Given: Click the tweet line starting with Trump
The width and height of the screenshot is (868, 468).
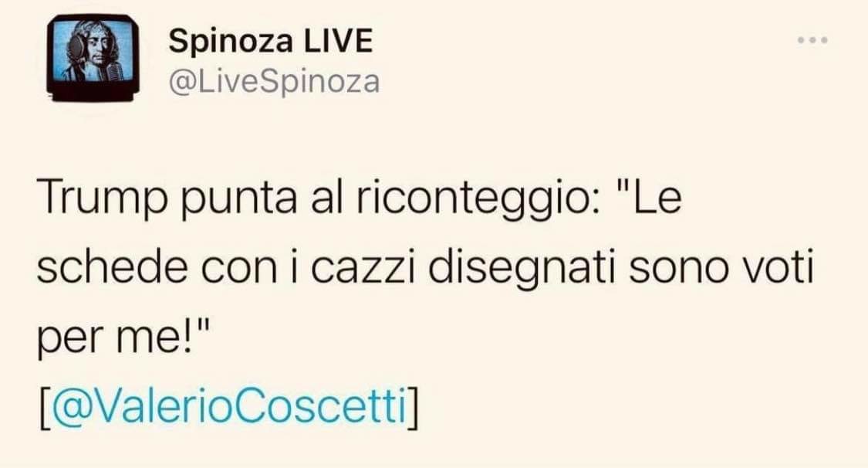Looking at the screenshot, I should (x=359, y=198).
